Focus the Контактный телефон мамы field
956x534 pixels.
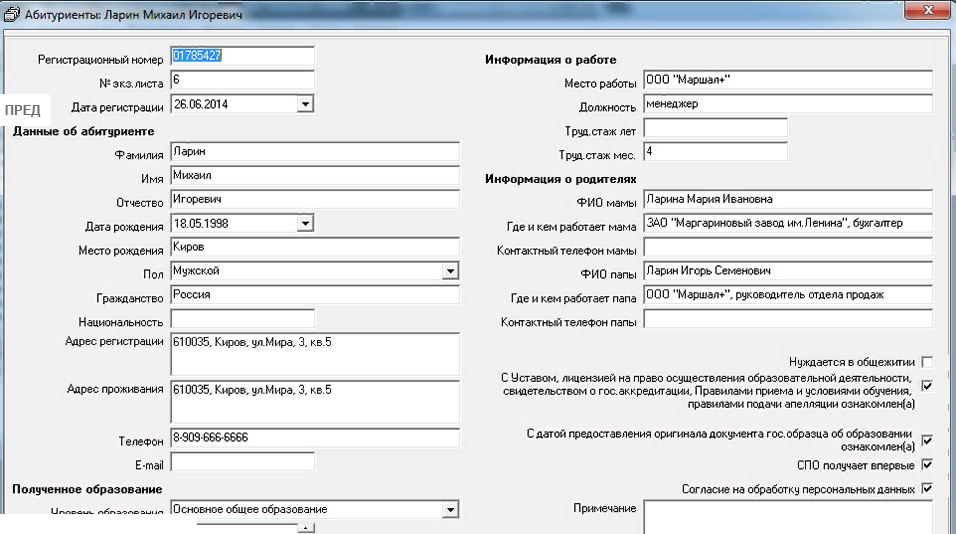pos(787,247)
